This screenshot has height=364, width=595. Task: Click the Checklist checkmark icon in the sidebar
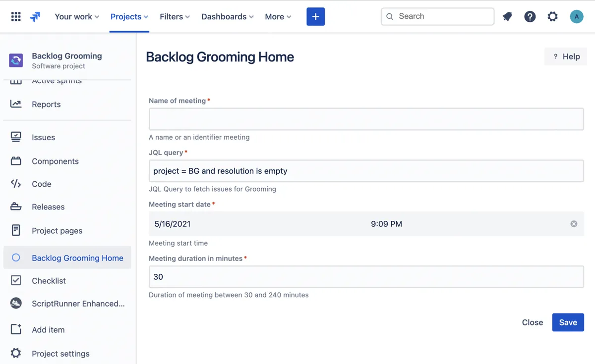click(x=16, y=280)
